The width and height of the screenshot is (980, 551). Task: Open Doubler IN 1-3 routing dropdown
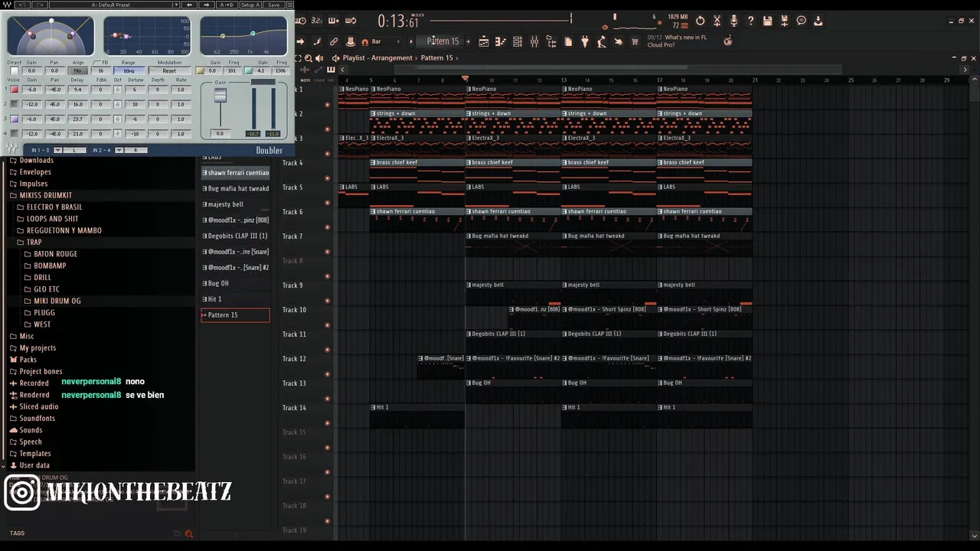(57, 150)
